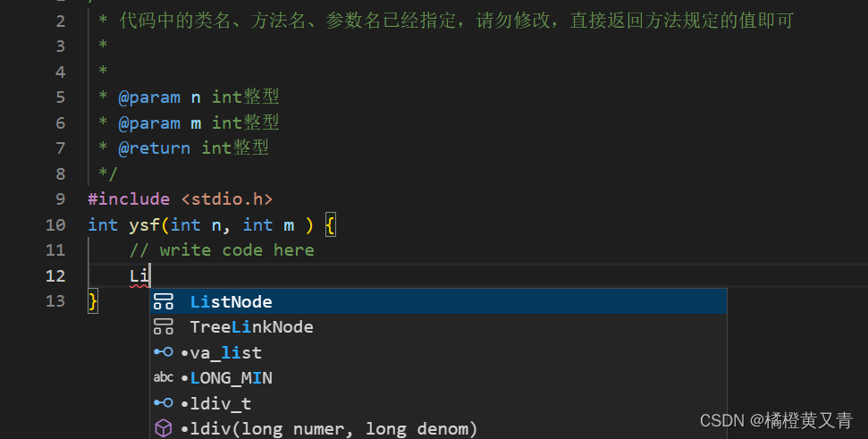The image size is (868, 439).
Task: Select ldiv(long numer, long denom) suggestion
Action: coord(438,428)
